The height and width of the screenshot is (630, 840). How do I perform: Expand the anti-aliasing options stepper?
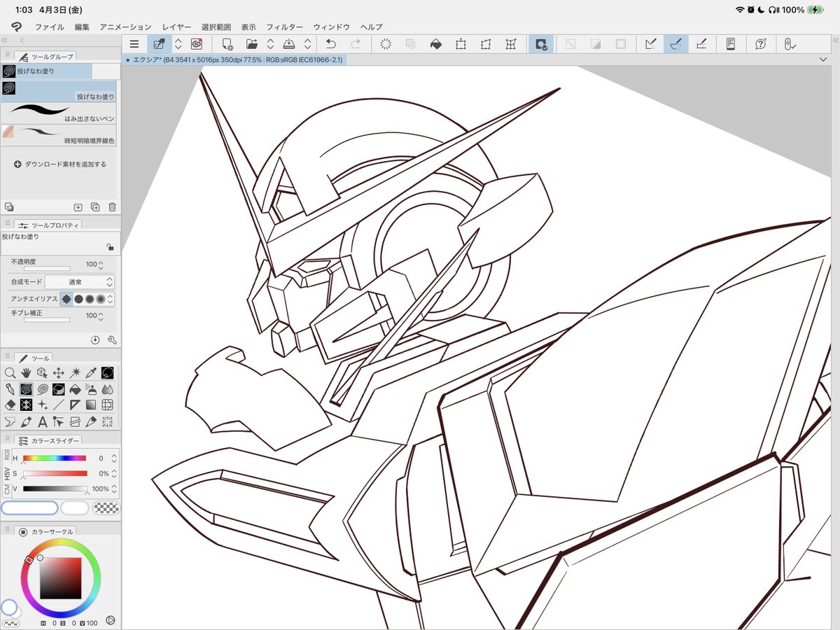point(110,299)
